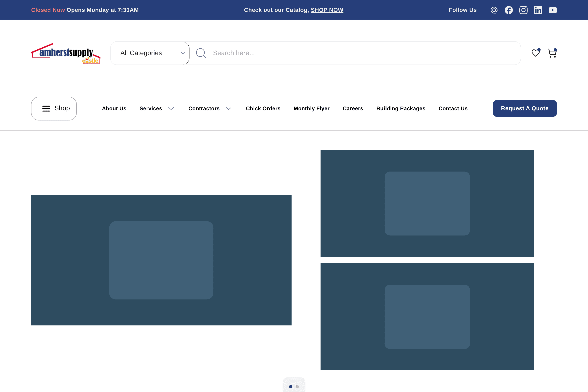Image resolution: width=588 pixels, height=392 pixels.
Task: Open the upper right banner image
Action: pyautogui.click(x=427, y=204)
